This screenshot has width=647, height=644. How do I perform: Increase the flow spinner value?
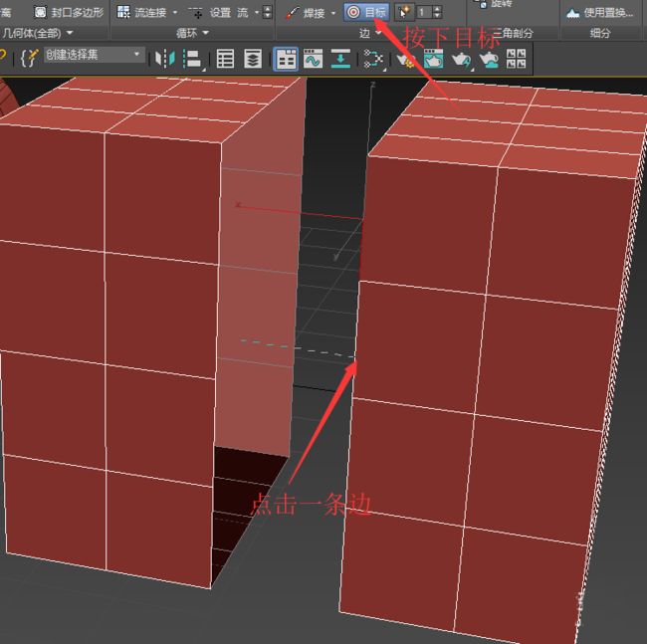click(268, 9)
